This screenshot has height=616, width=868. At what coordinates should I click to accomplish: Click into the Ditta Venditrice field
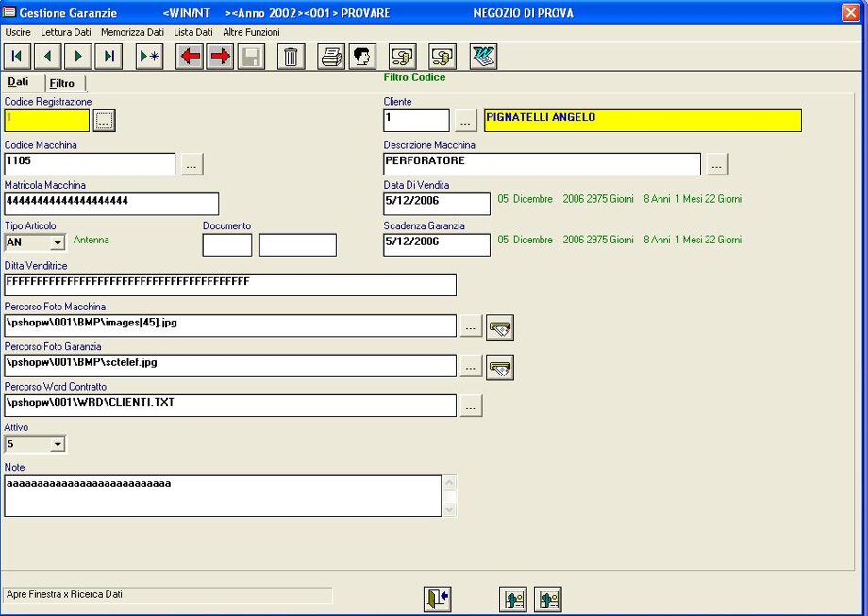[x=230, y=285]
